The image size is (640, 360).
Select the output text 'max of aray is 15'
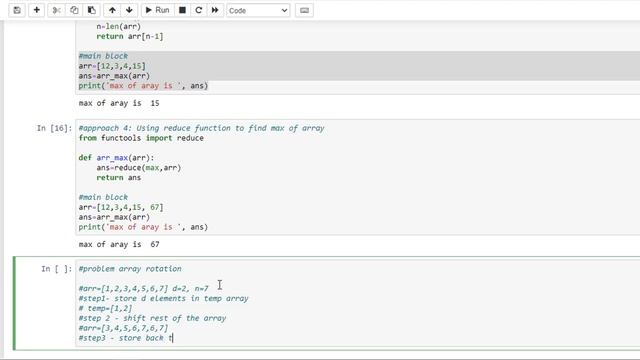tap(119, 103)
